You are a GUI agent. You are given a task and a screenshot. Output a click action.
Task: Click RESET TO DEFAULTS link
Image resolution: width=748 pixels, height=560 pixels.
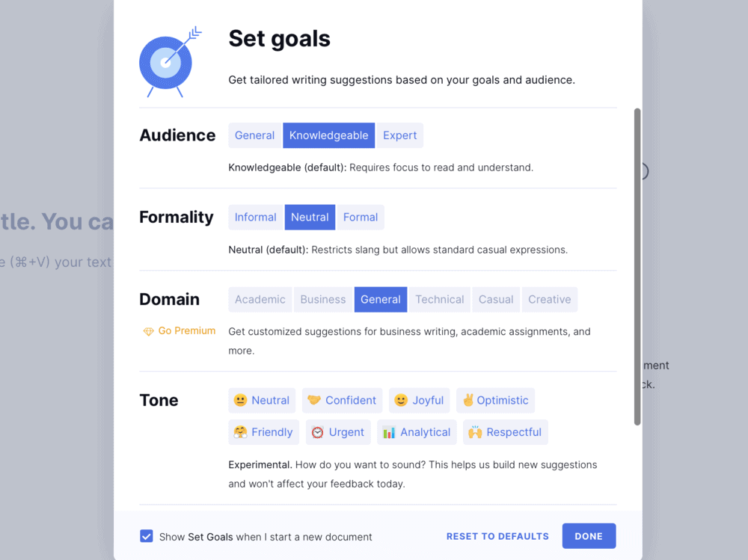click(x=497, y=536)
